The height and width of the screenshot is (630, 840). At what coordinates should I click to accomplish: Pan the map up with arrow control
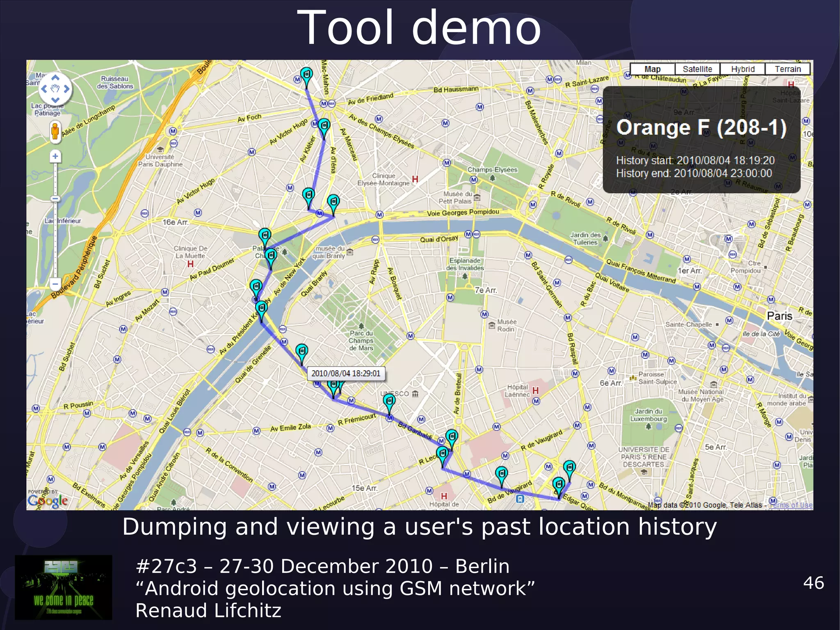(55, 78)
